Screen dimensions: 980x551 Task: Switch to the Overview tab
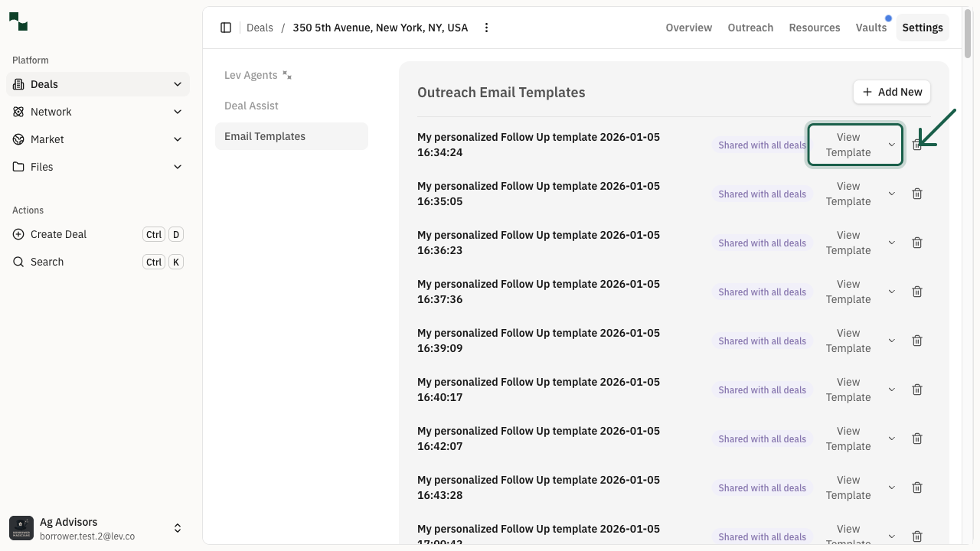pos(688,28)
